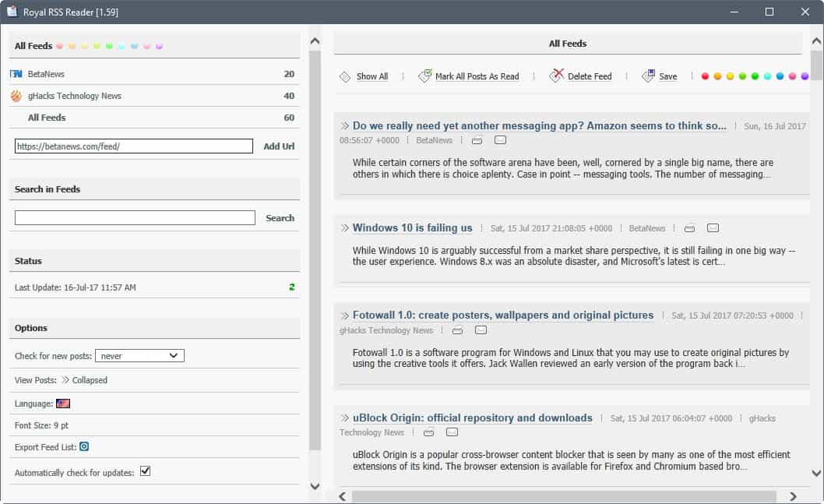Click the left panel scroll up arrow
This screenshot has height=504, width=824.
click(315, 41)
